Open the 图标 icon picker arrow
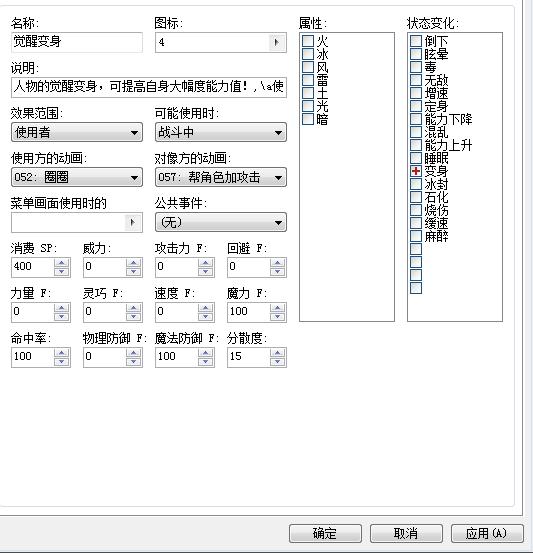The height and width of the screenshot is (553, 533). click(276, 42)
